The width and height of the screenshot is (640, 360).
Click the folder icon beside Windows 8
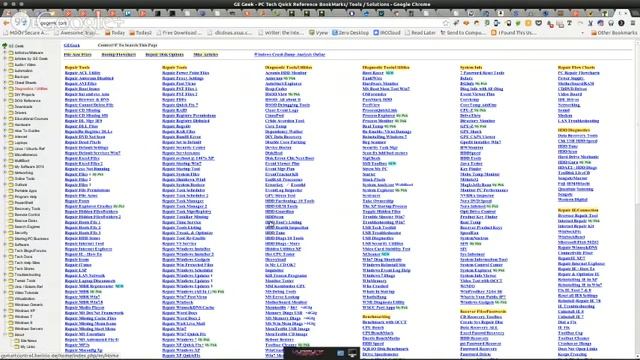(11, 323)
